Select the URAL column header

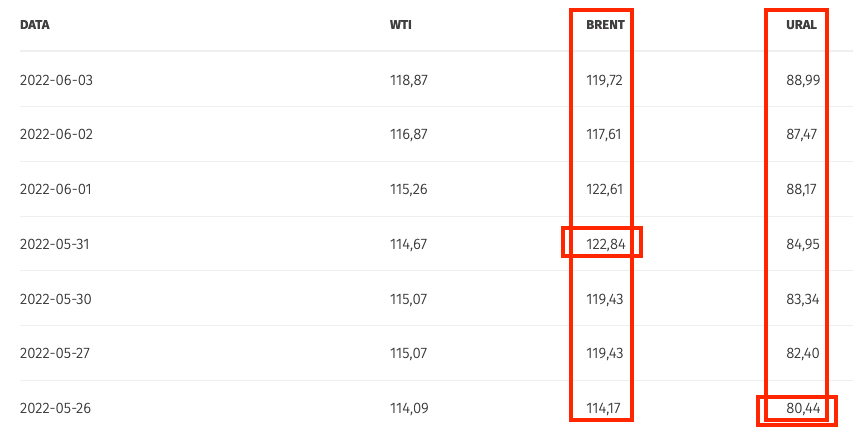(804, 25)
